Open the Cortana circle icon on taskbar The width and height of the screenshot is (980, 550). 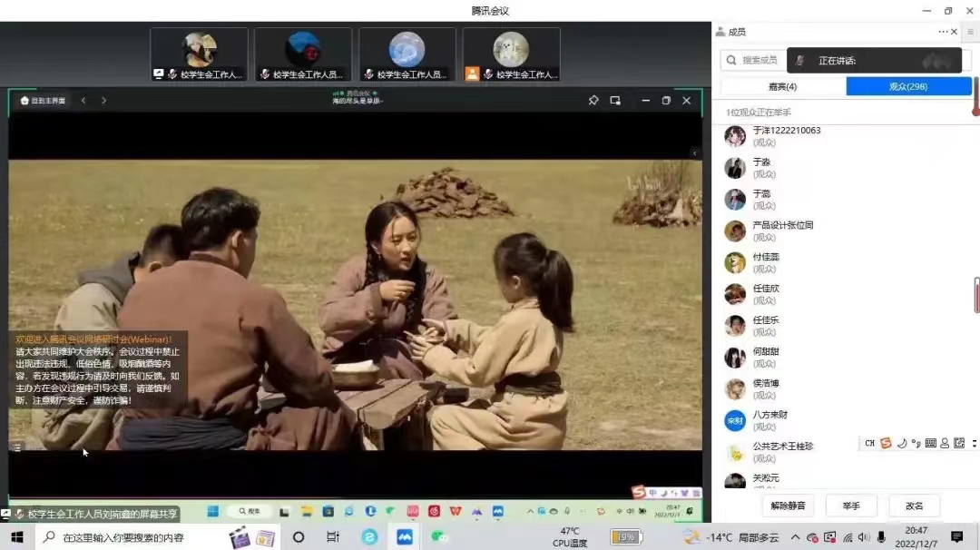click(299, 537)
